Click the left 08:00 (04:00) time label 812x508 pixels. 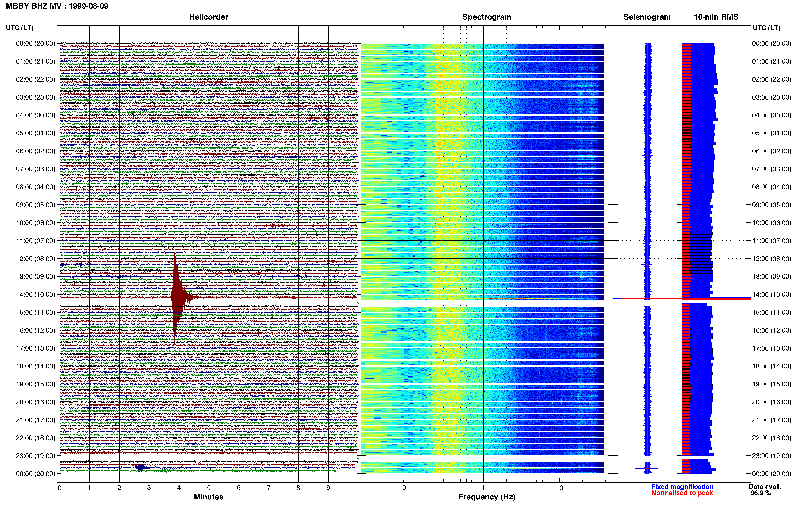click(36, 187)
